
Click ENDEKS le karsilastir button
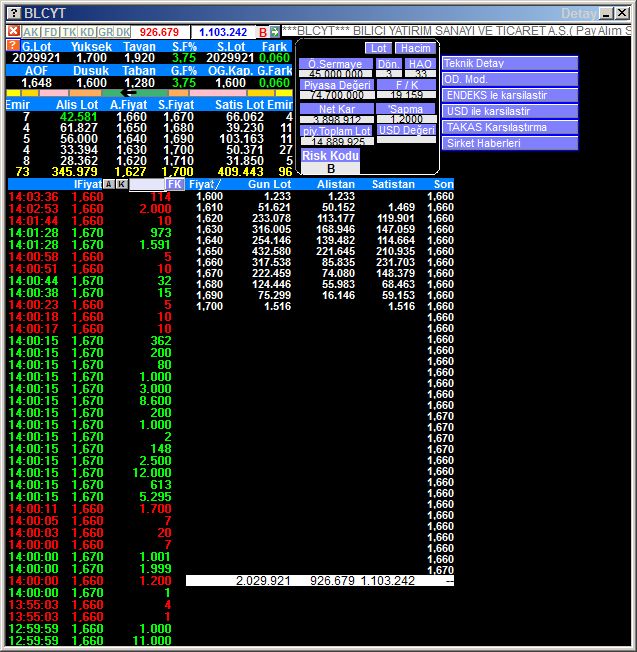510,95
